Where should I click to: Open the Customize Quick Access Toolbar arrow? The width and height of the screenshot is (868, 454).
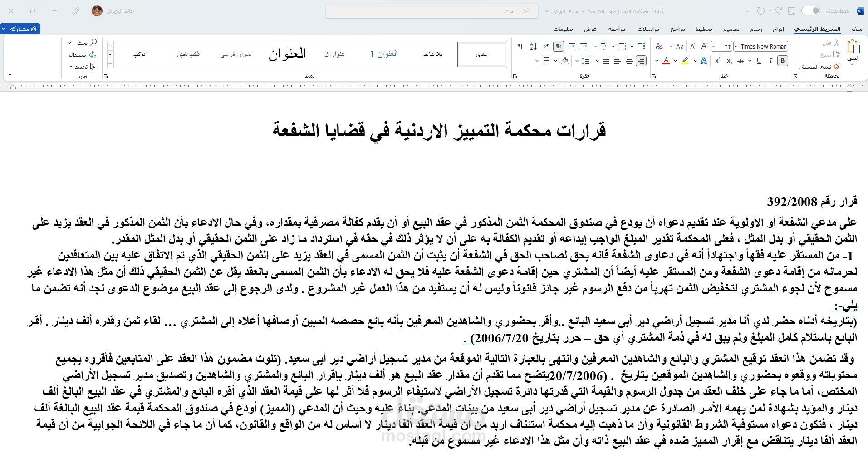click(747, 10)
